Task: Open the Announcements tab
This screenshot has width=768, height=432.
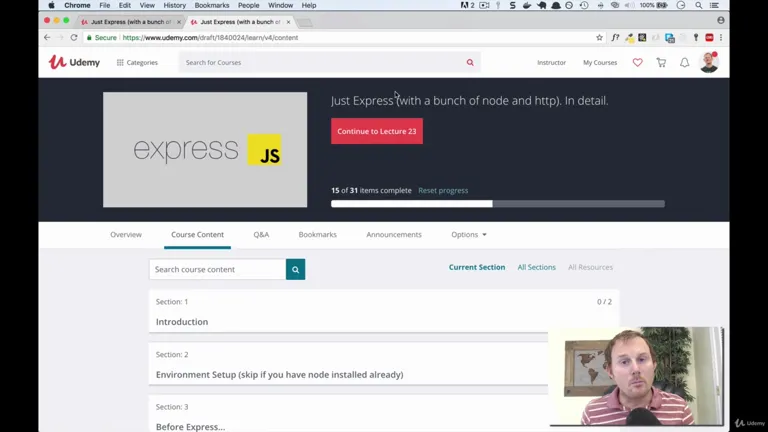Action: coord(394,235)
